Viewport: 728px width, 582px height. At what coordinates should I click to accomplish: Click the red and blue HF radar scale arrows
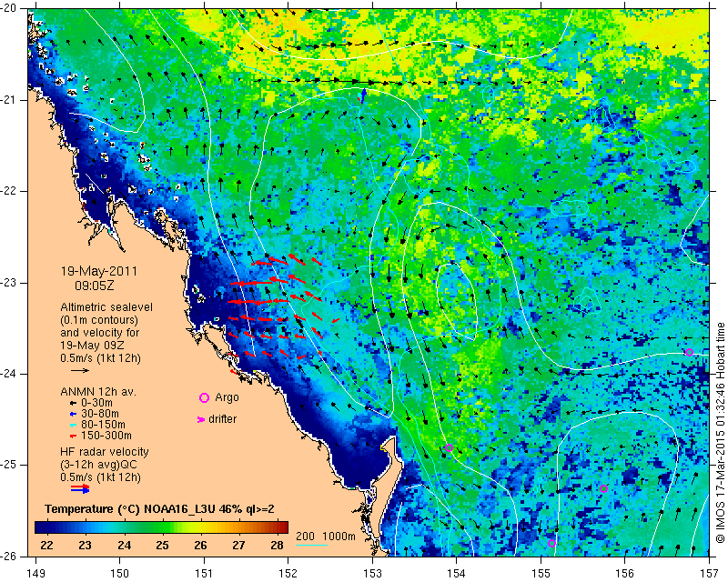(80, 488)
